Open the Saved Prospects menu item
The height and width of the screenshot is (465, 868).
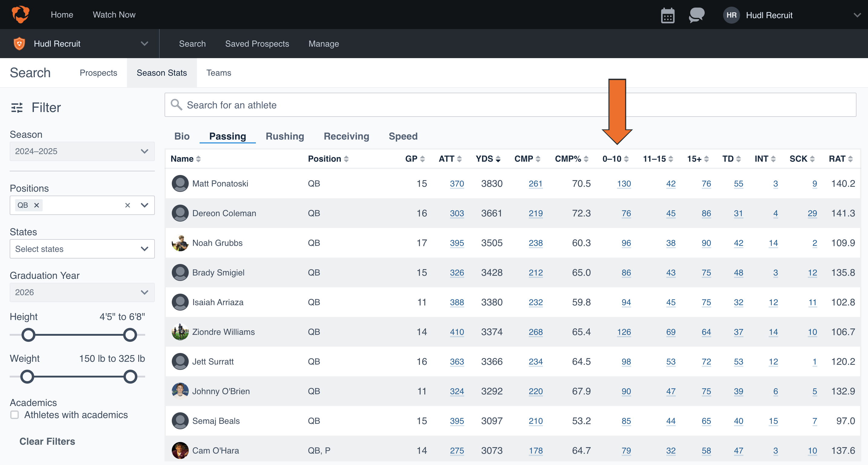257,44
